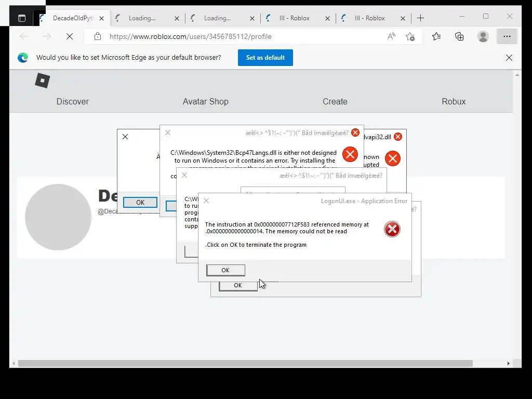
Task: Dismiss the default browser prompt bar
Action: (x=509, y=58)
